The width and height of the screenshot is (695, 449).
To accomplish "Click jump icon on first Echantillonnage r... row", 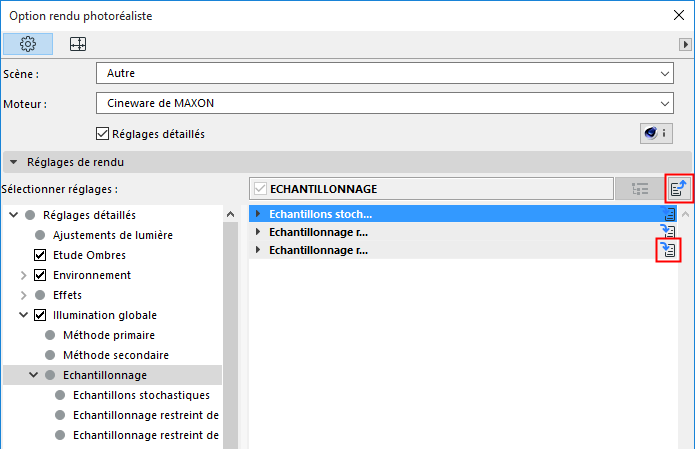I will click(668, 231).
